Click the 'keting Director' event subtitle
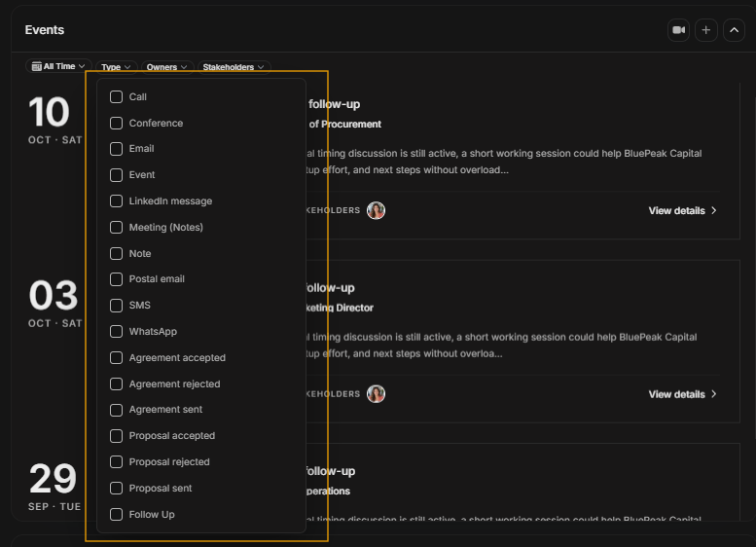 pyautogui.click(x=340, y=308)
